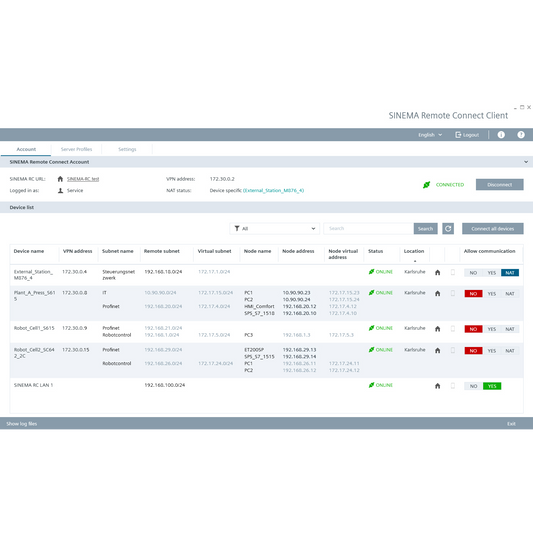Click the document icon in External_Station_M876_4 row
This screenshot has height=533, width=533.
pos(452,272)
